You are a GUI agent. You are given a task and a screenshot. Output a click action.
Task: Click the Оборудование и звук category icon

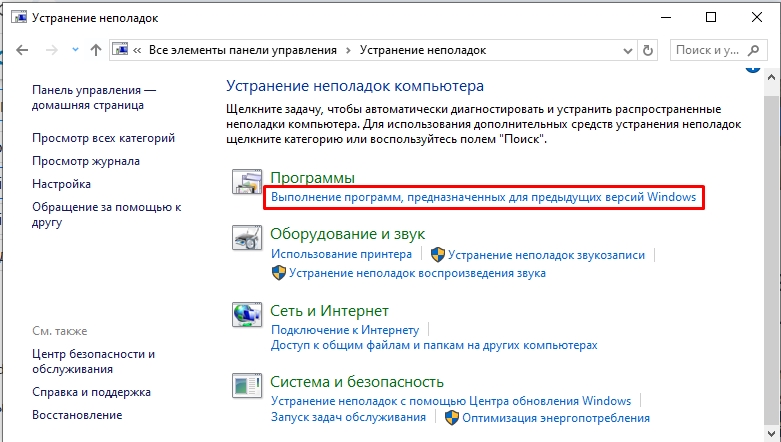point(247,237)
